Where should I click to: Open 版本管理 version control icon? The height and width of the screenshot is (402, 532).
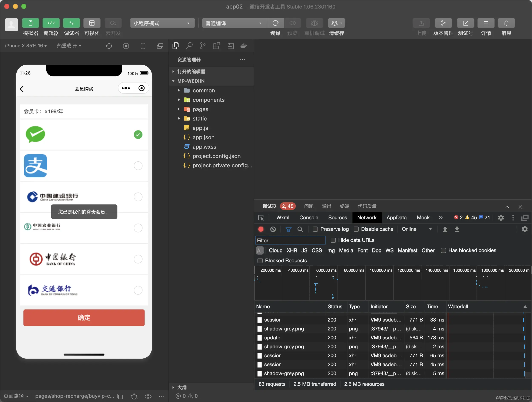click(443, 23)
